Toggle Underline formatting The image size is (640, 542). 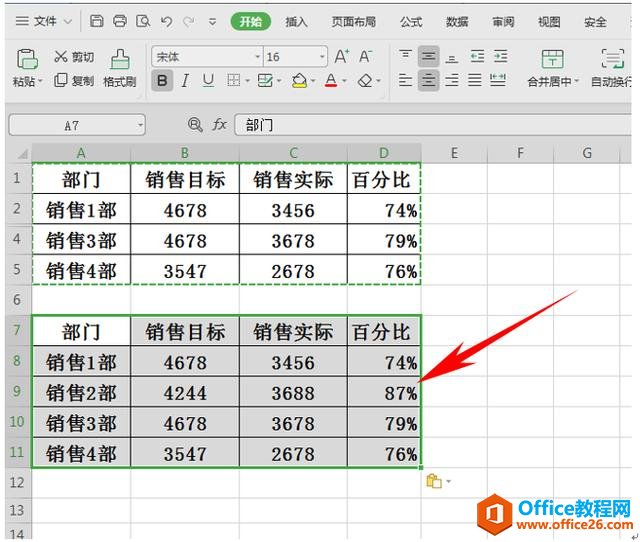[x=208, y=80]
